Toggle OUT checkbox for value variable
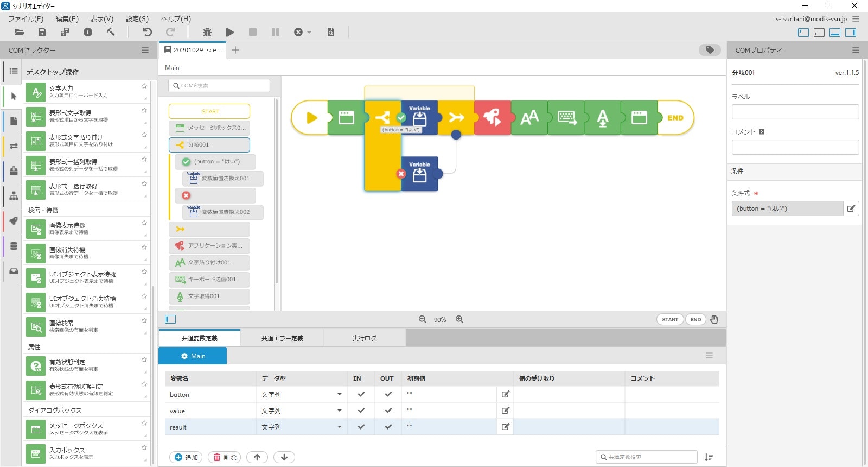The height and width of the screenshot is (467, 868). pos(388,411)
